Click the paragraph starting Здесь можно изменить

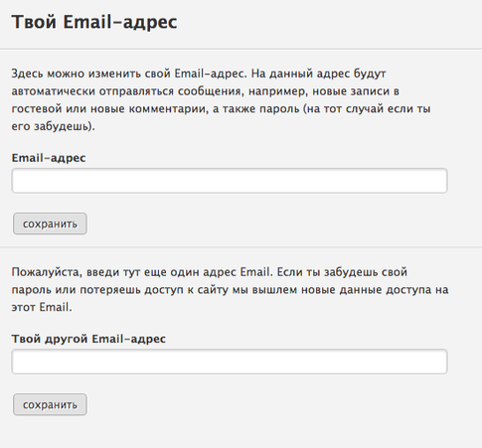(221, 99)
